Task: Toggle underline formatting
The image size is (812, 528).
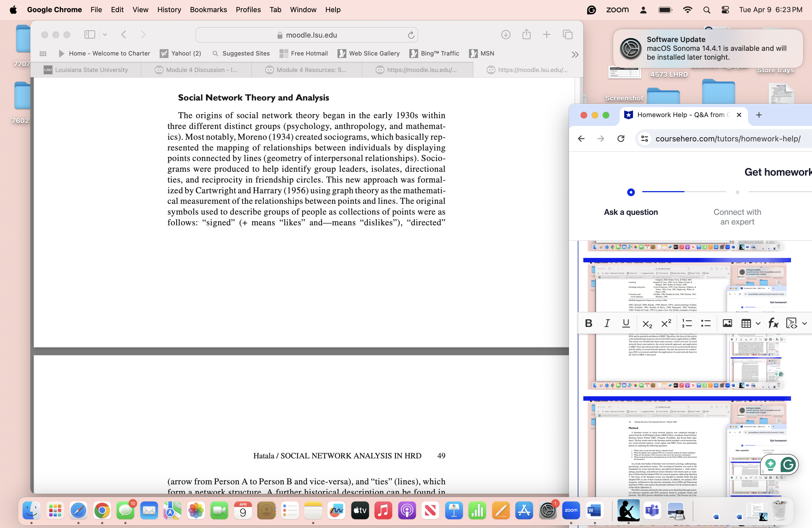Action: (626, 323)
